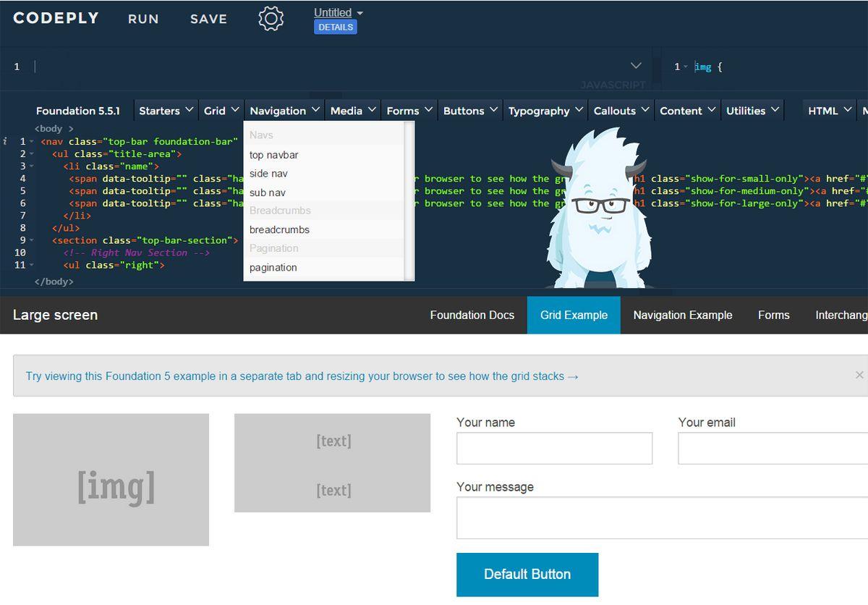
Task: Follow the 'Try viewing this Foundation 5 example' link
Action: pos(302,376)
